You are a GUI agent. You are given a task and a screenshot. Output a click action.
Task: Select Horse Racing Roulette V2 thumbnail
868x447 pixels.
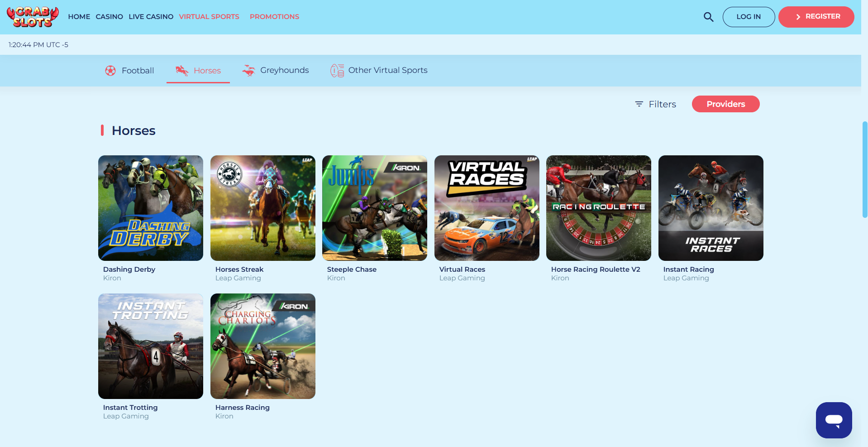(x=598, y=208)
